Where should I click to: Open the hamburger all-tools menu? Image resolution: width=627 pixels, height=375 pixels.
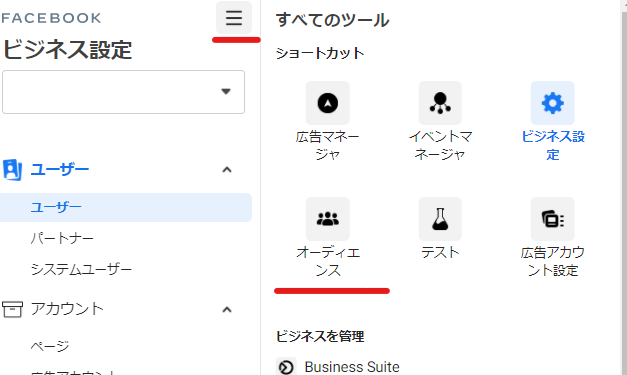(x=234, y=18)
